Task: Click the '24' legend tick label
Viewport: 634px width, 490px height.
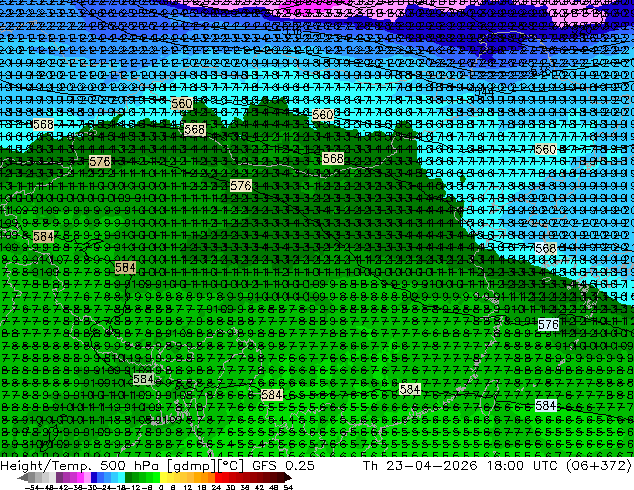Action: [216, 487]
